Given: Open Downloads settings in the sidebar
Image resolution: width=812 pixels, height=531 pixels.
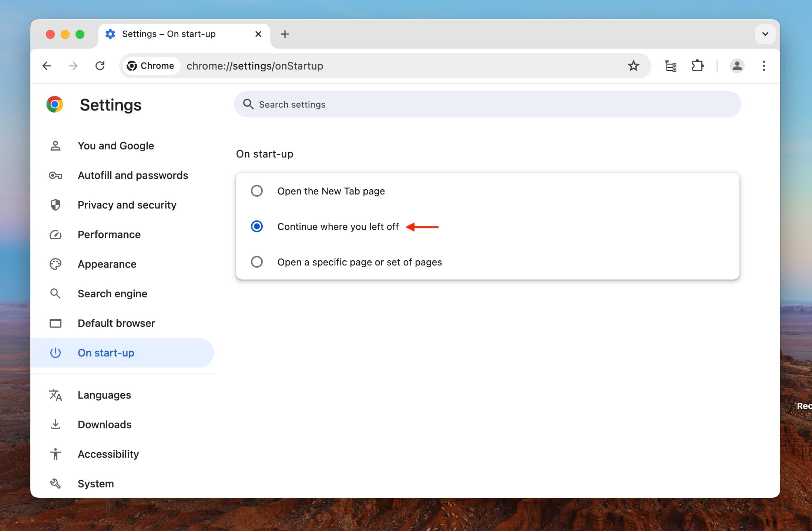Looking at the screenshot, I should pyautogui.click(x=104, y=425).
